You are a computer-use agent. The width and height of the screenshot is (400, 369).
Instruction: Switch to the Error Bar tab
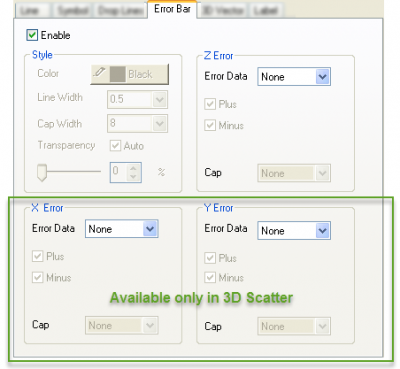click(x=172, y=9)
